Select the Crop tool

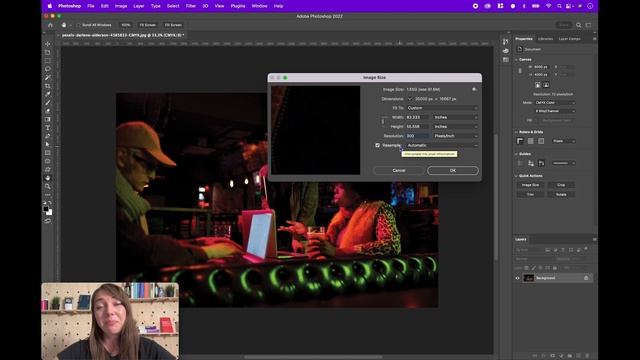click(x=48, y=86)
